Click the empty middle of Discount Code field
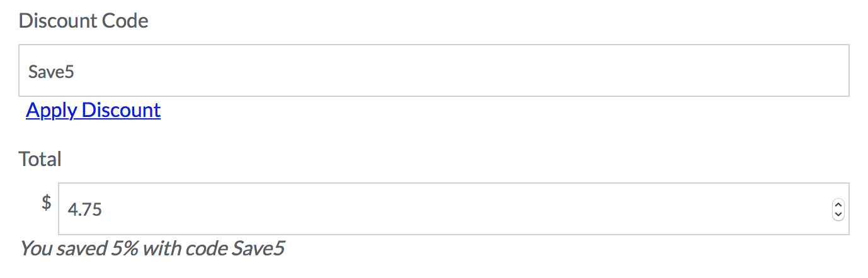The image size is (868, 278). [x=433, y=70]
